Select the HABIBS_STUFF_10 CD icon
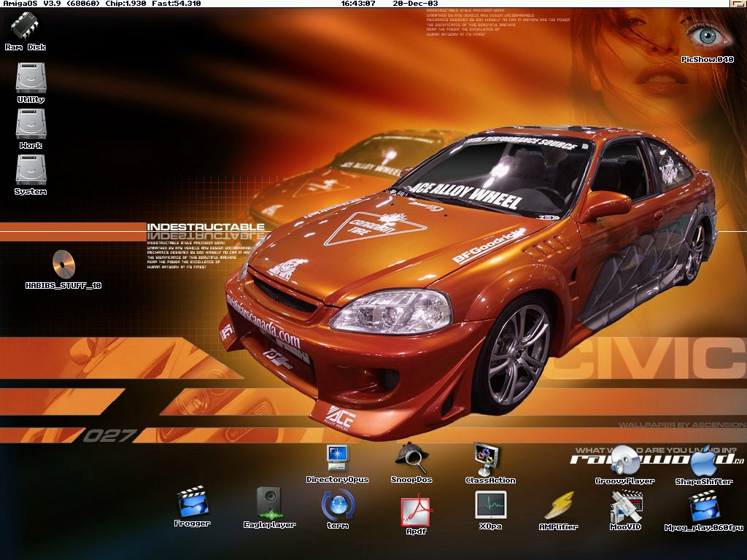 pos(64,264)
